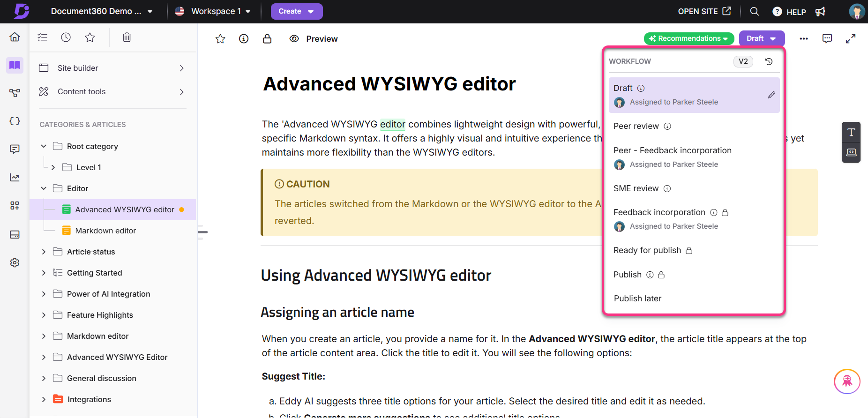The width and height of the screenshot is (868, 418).
Task: Open the Analytics chart icon in rail
Action: pyautogui.click(x=15, y=177)
